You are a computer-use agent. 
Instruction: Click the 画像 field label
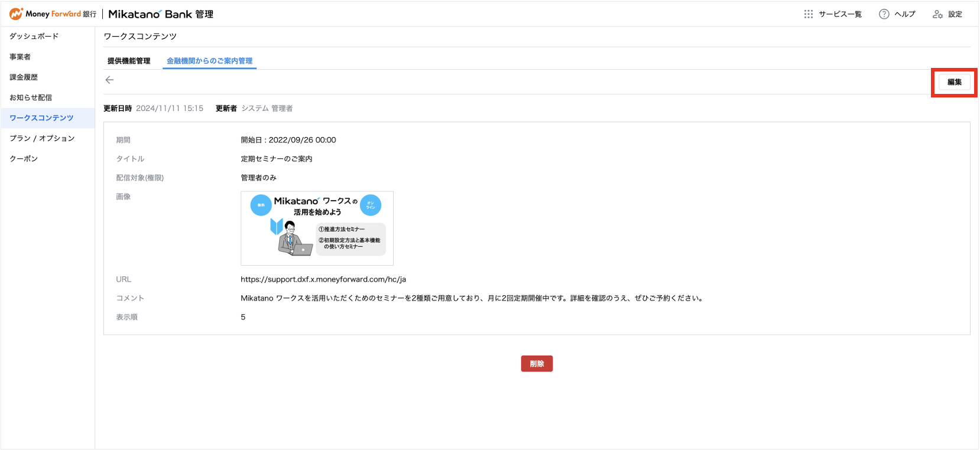click(x=123, y=197)
